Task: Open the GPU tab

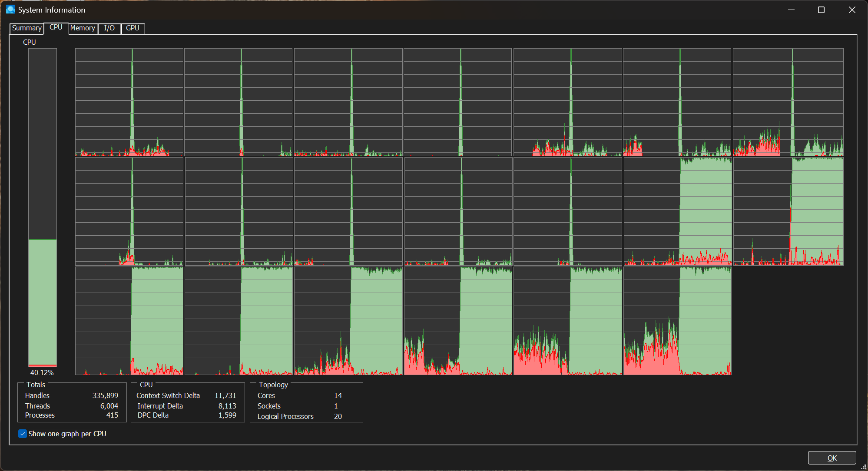Action: (x=133, y=28)
